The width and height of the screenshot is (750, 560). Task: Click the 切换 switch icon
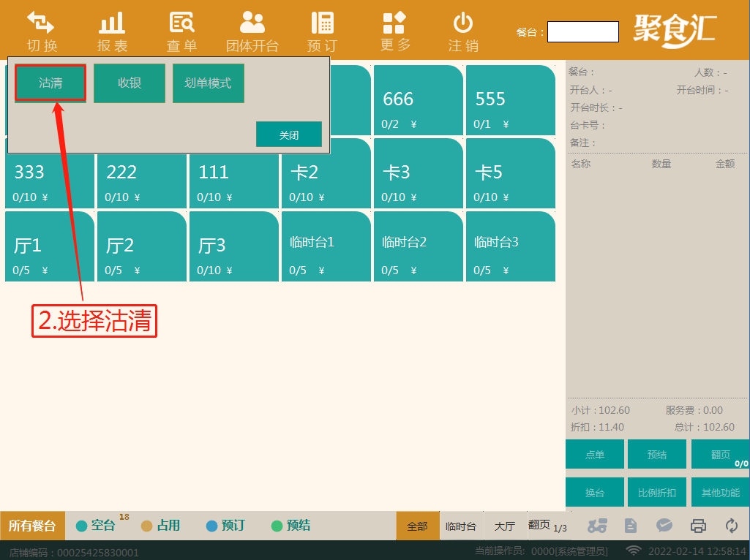coord(41,23)
